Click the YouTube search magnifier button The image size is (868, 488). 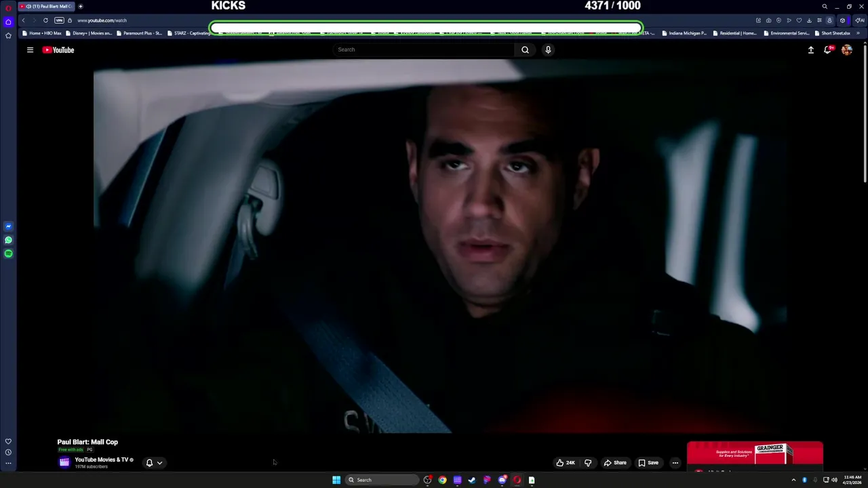pos(525,49)
